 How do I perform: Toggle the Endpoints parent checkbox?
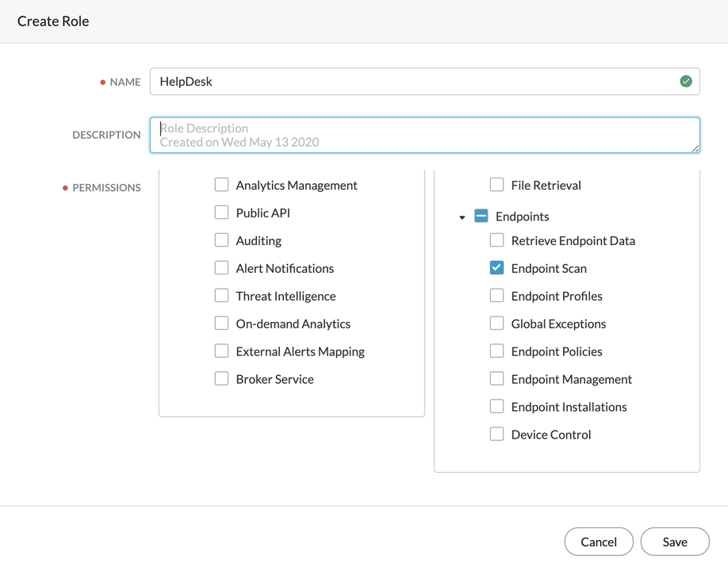point(481,217)
